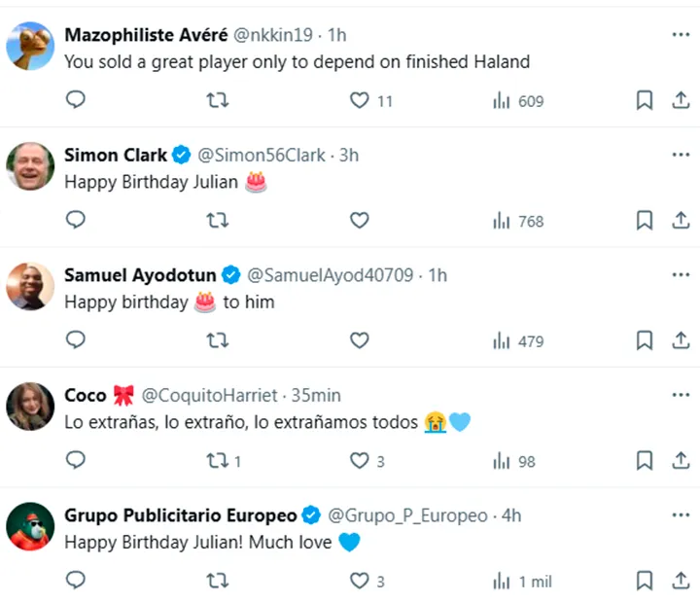This screenshot has height=603, width=700.
Task: Open Grupo Publicitario Europeo's avatar
Action: pos(30,526)
